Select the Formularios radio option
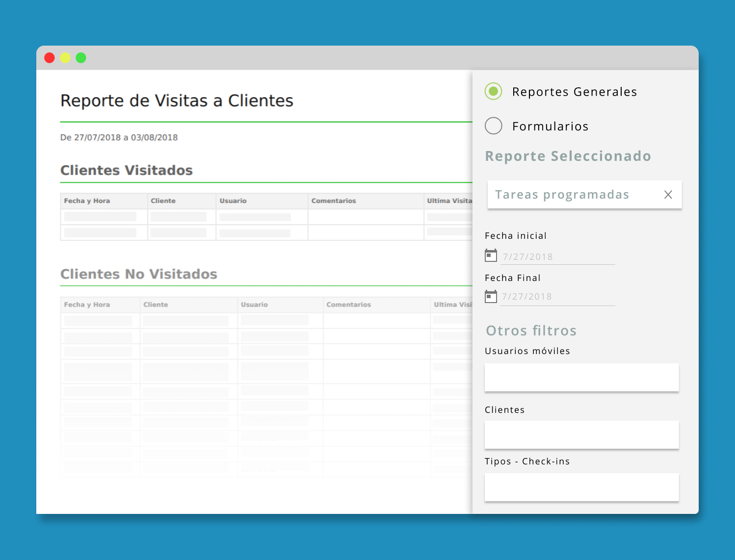 (x=493, y=126)
